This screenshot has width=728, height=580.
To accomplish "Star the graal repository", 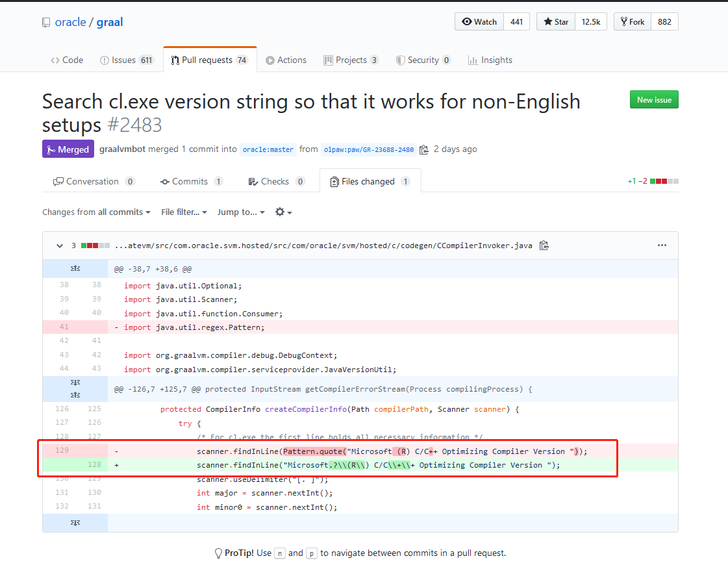I will [x=556, y=22].
